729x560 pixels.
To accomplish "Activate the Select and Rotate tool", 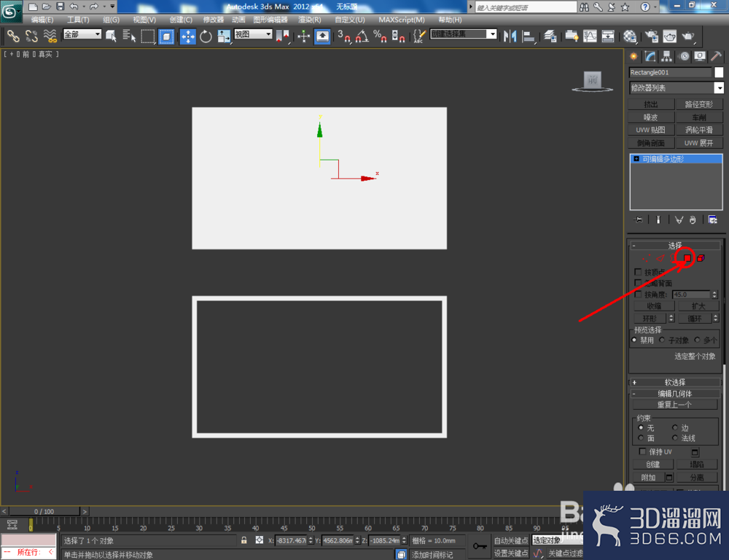I will pyautogui.click(x=206, y=36).
